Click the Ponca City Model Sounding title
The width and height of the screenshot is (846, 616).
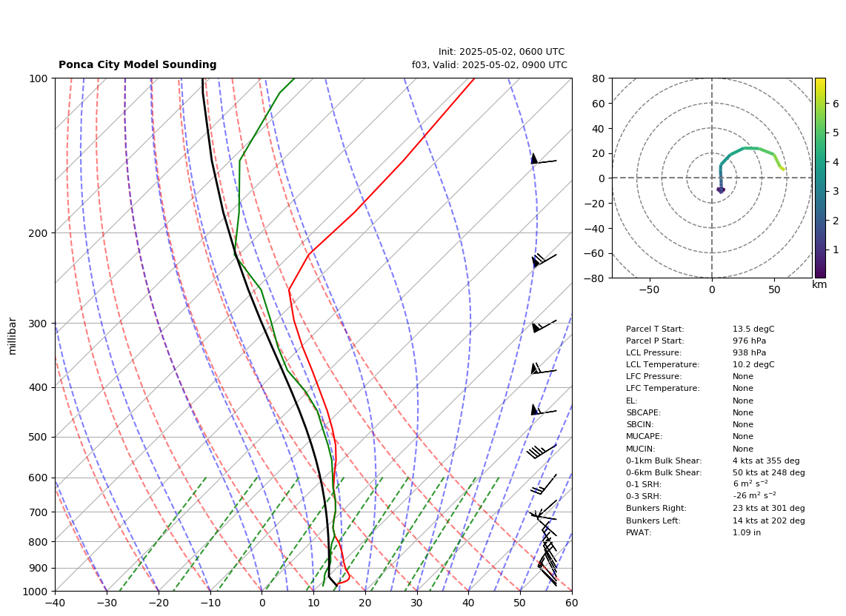point(138,64)
